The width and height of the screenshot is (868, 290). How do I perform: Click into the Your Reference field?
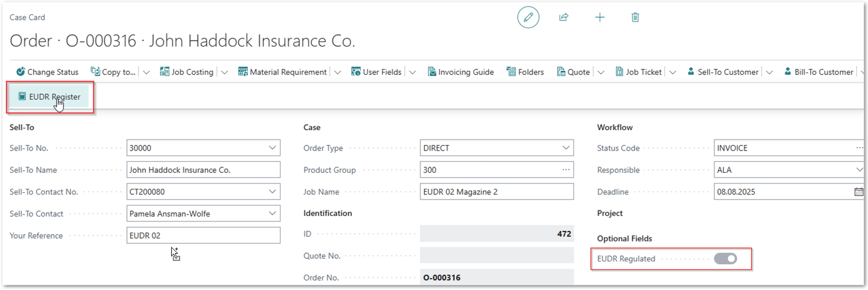pyautogui.click(x=203, y=235)
